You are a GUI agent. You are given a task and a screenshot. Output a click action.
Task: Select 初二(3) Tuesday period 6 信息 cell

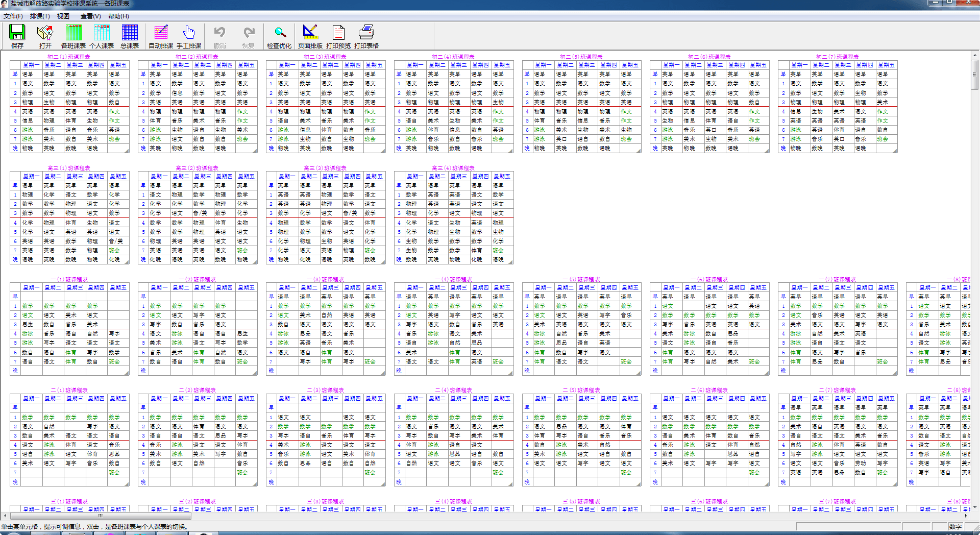click(x=309, y=130)
